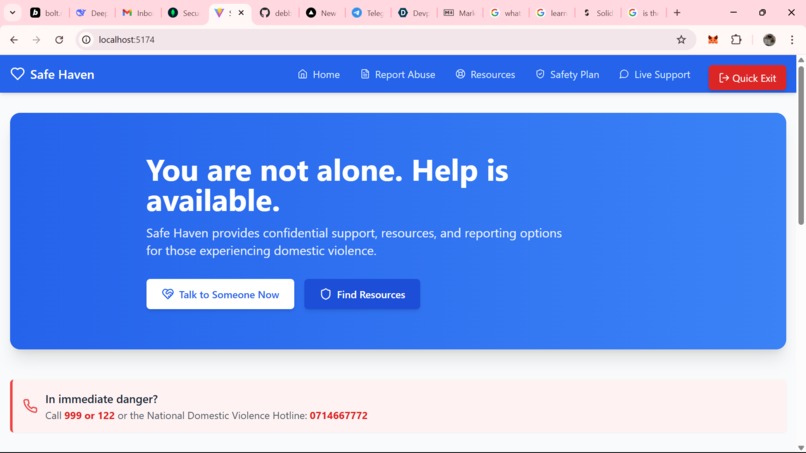Click the red Quick Exit button
806x453 pixels.
click(747, 78)
